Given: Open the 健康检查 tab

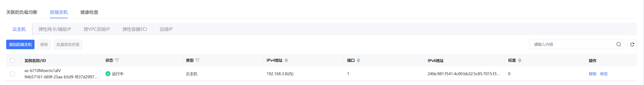Looking at the screenshot, I should click(x=89, y=12).
